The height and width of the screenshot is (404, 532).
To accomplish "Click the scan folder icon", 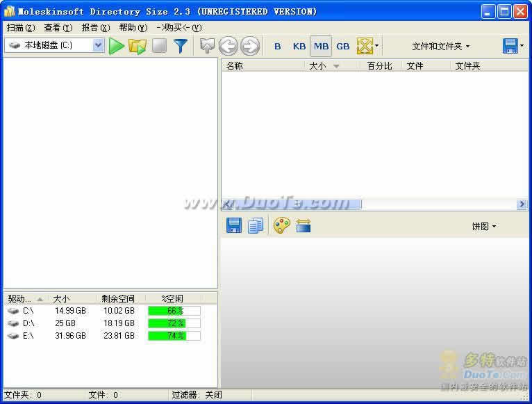I will (x=138, y=46).
